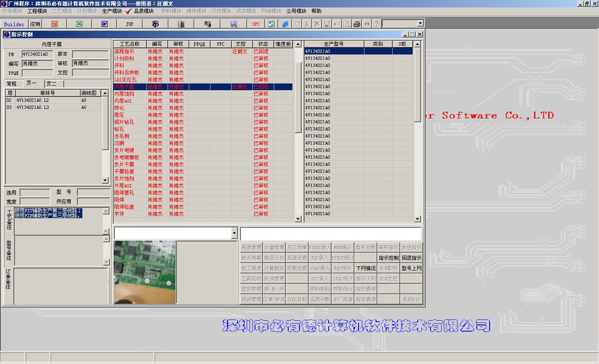The width and height of the screenshot is (599, 364).
Task: Click the process list scroll-down arrow
Action: [298, 219]
